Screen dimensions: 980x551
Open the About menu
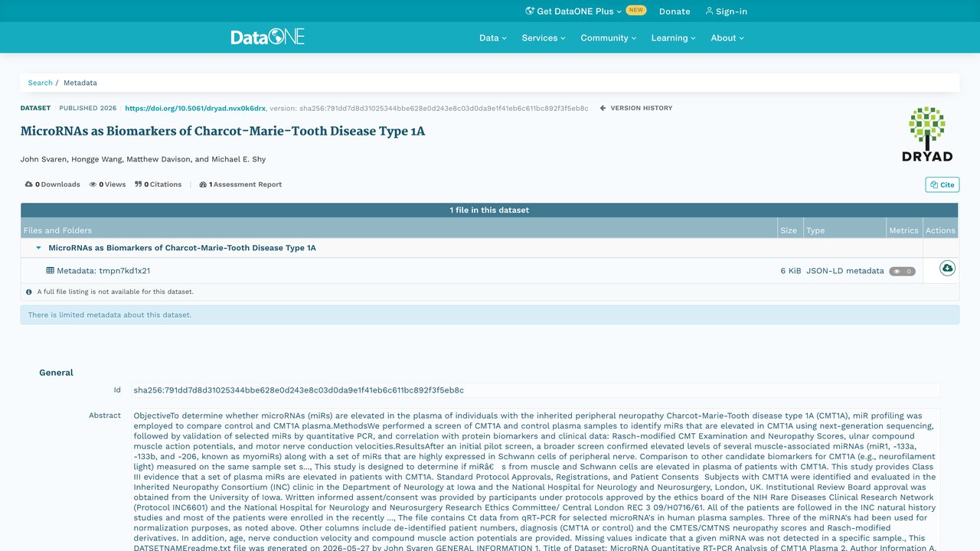(x=727, y=37)
